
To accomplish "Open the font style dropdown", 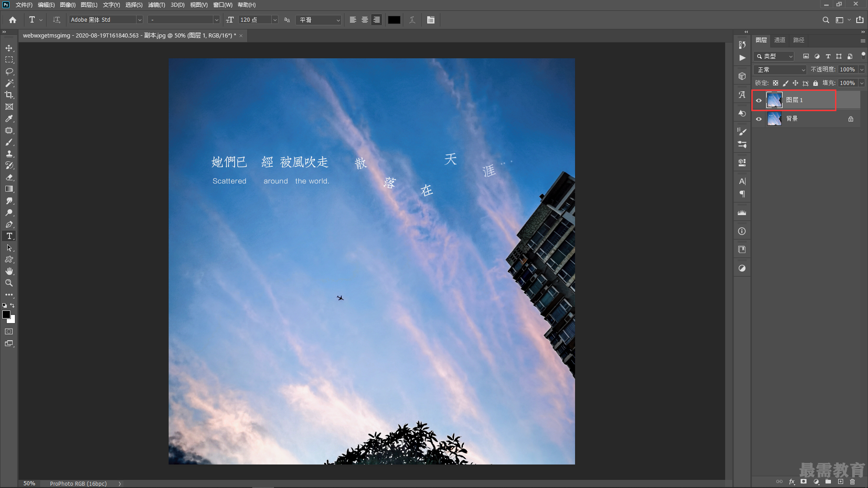I will pos(216,20).
